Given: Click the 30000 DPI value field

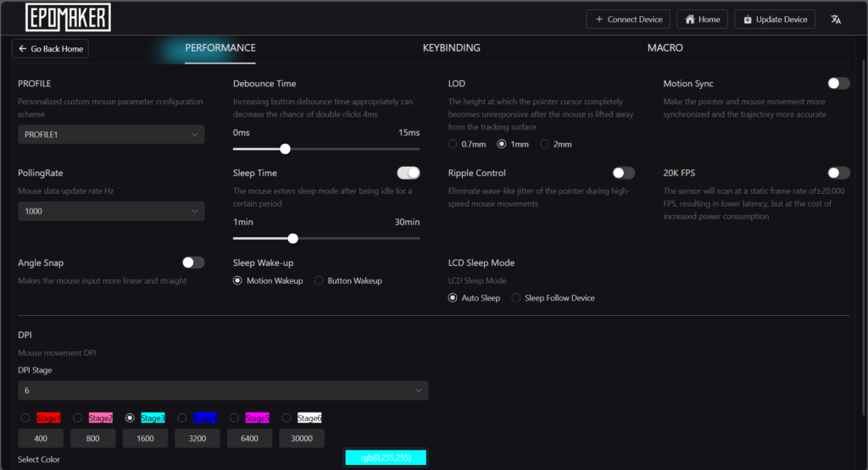Looking at the screenshot, I should [302, 439].
